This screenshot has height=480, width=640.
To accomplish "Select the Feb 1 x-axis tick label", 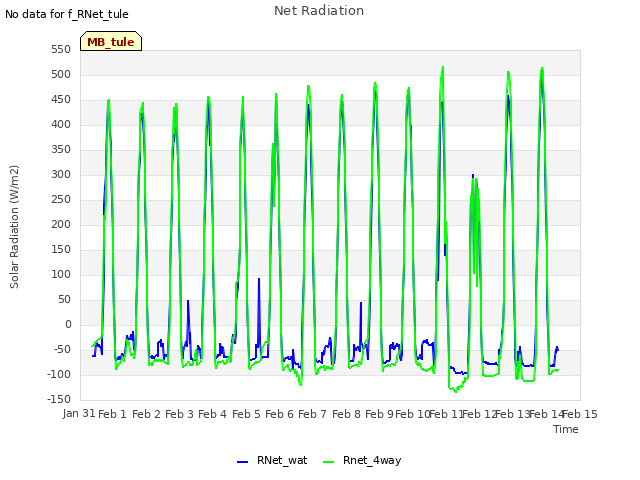I will pyautogui.click(x=113, y=414).
